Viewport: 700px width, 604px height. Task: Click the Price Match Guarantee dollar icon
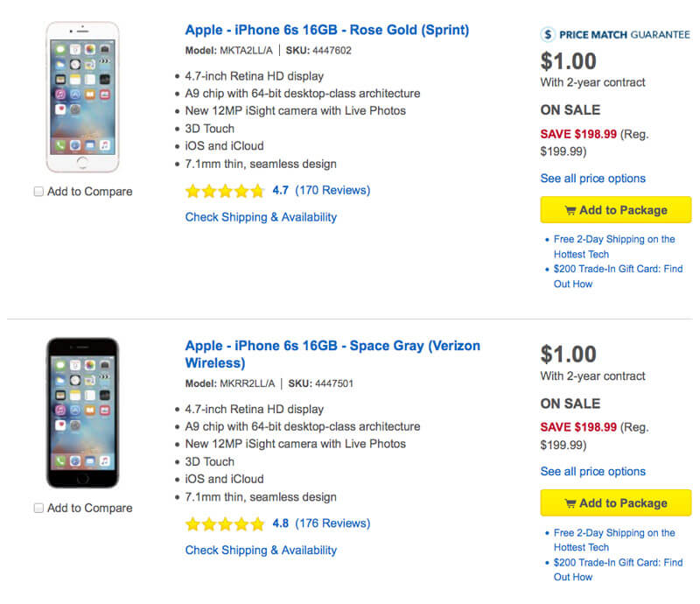tap(549, 35)
